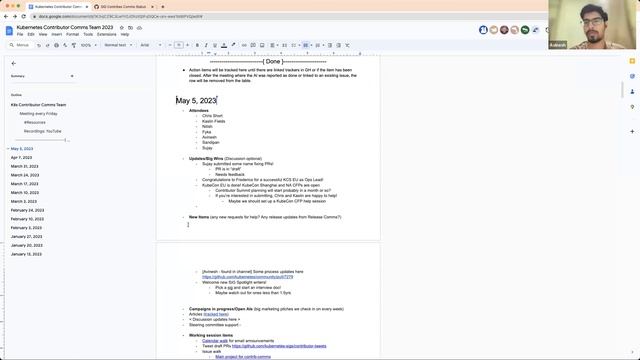Viewport: 640px width, 360px height.
Task: Click the spelling and grammar check icon
Action: click(65, 45)
